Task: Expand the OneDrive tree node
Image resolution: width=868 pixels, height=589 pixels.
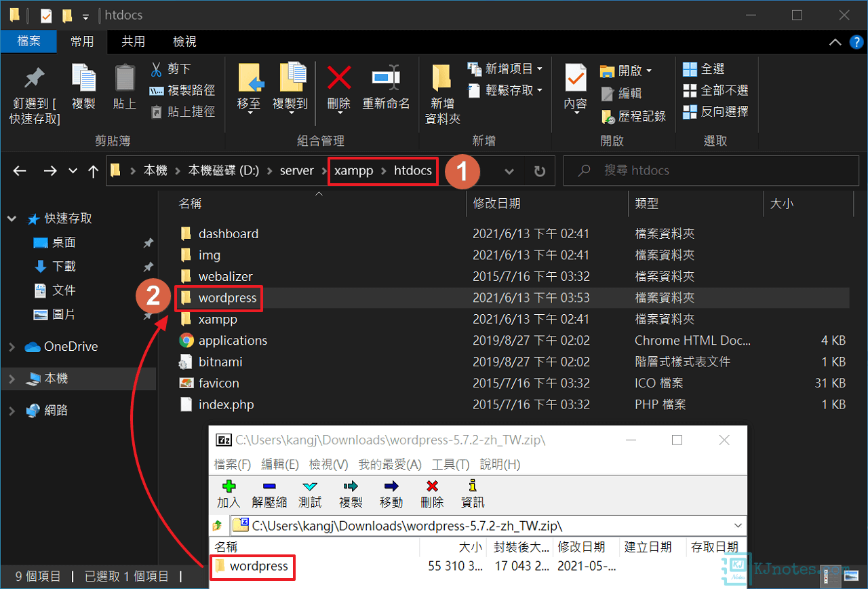Action: 12,347
